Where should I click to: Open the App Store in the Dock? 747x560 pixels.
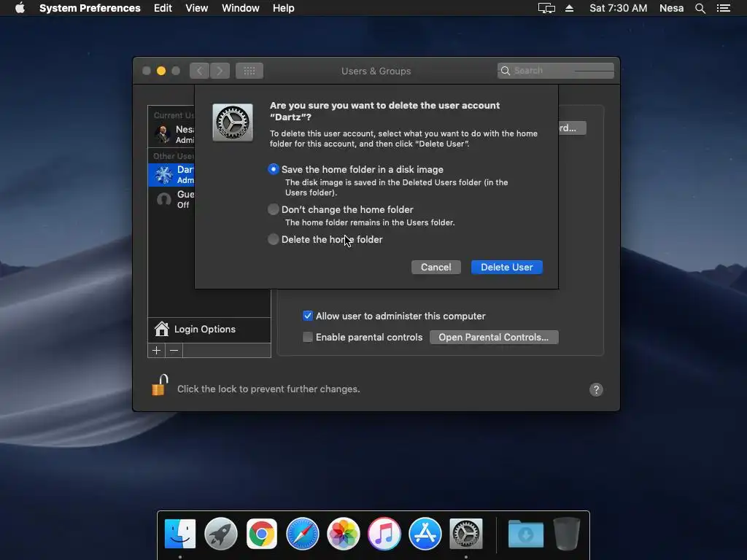tap(425, 534)
